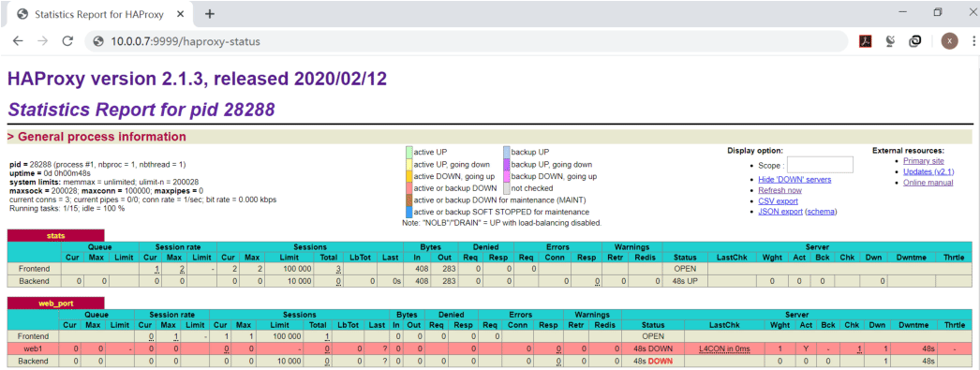980x370 pixels.
Task: Open the CSV export link
Action: [x=779, y=200]
